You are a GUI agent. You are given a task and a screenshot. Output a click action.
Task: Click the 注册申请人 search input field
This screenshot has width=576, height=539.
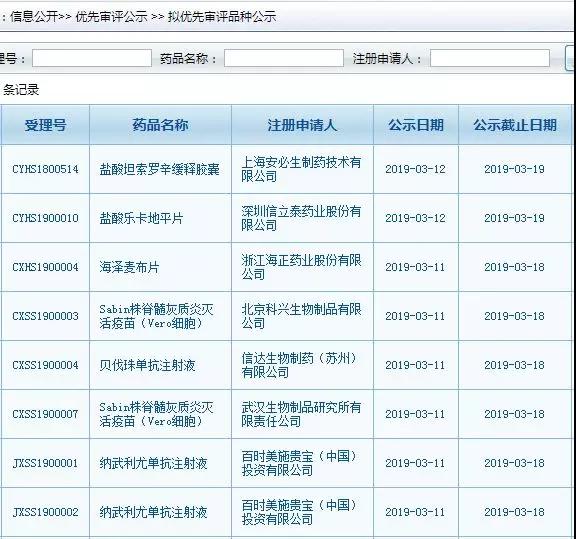click(490, 58)
